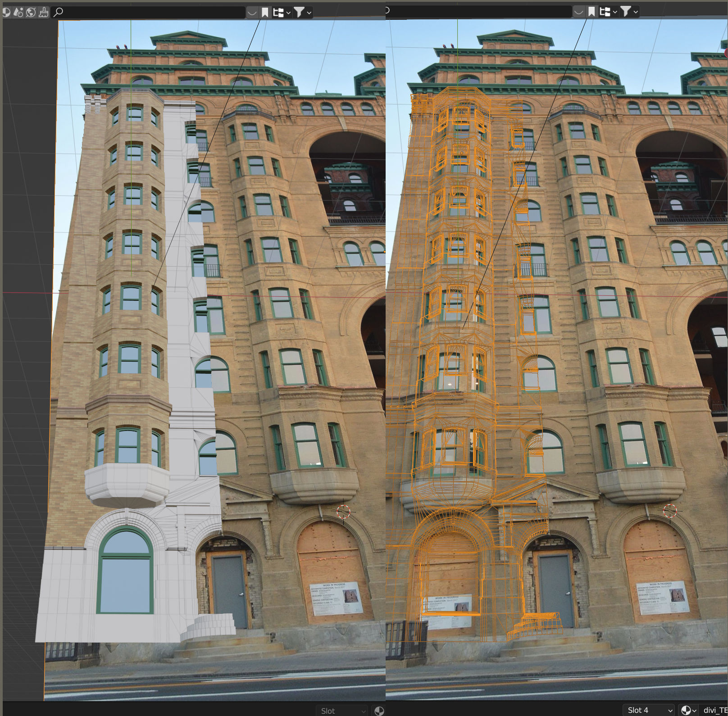
Task: Toggle the bookmark icon in left header
Action: (265, 13)
